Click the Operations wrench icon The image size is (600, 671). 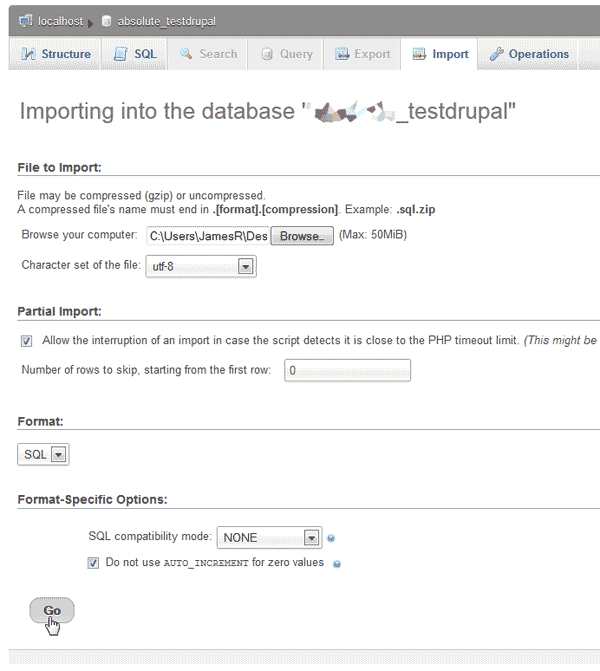(x=496, y=54)
